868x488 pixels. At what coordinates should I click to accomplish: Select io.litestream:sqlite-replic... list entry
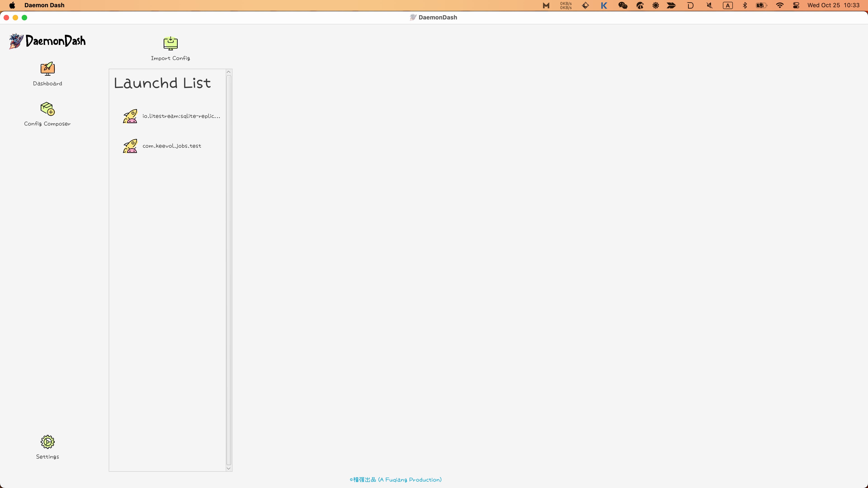[171, 116]
